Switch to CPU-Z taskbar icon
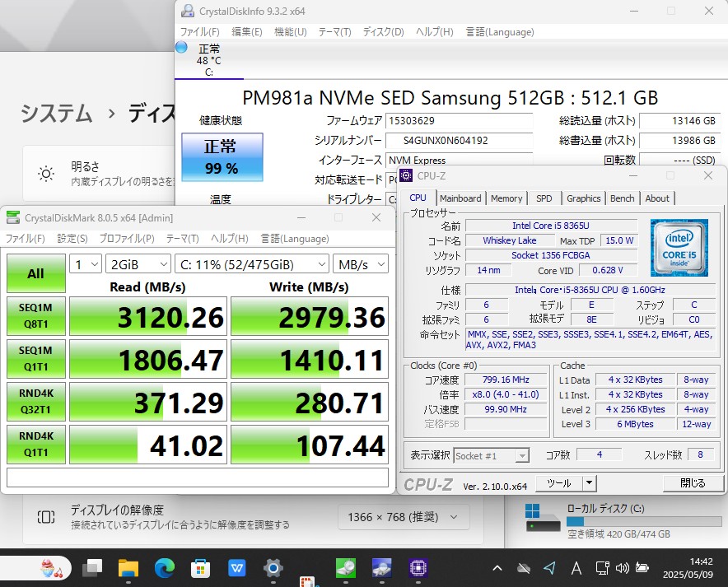This screenshot has height=587, width=728. (418, 567)
